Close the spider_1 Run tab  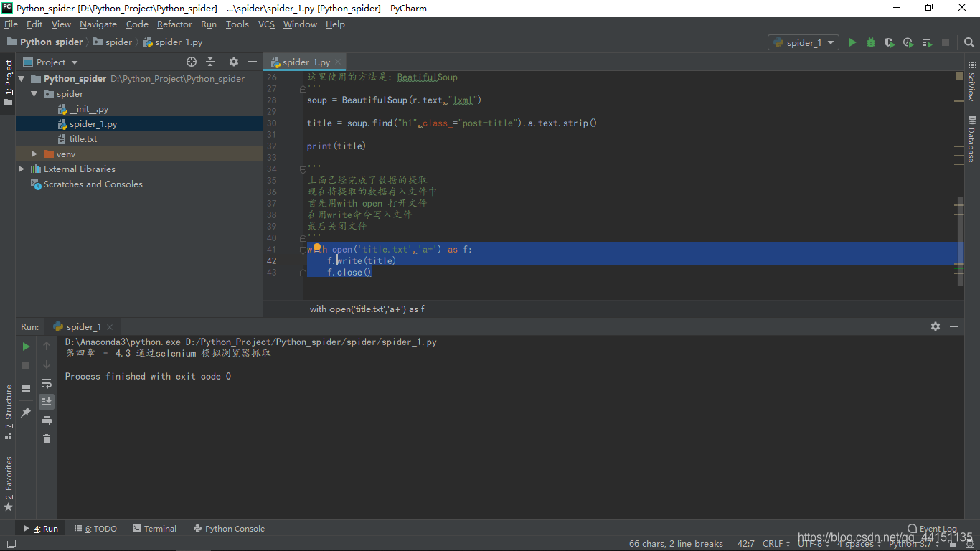pyautogui.click(x=111, y=327)
